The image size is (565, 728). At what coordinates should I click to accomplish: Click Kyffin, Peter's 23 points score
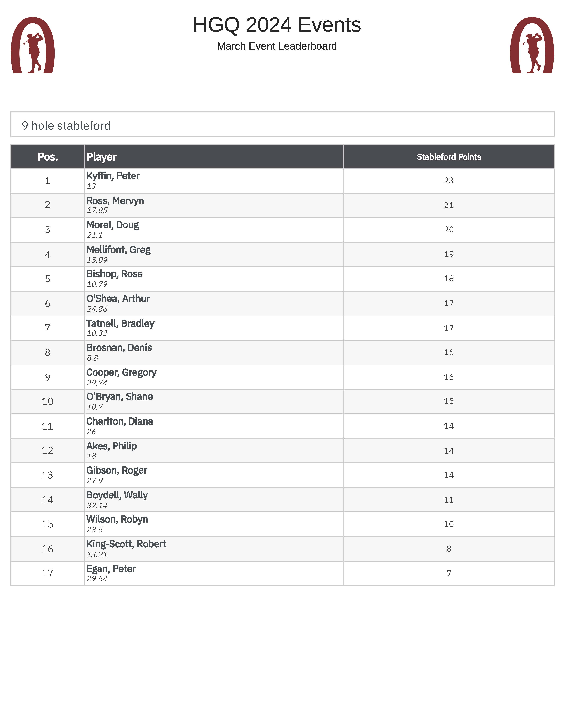point(448,181)
